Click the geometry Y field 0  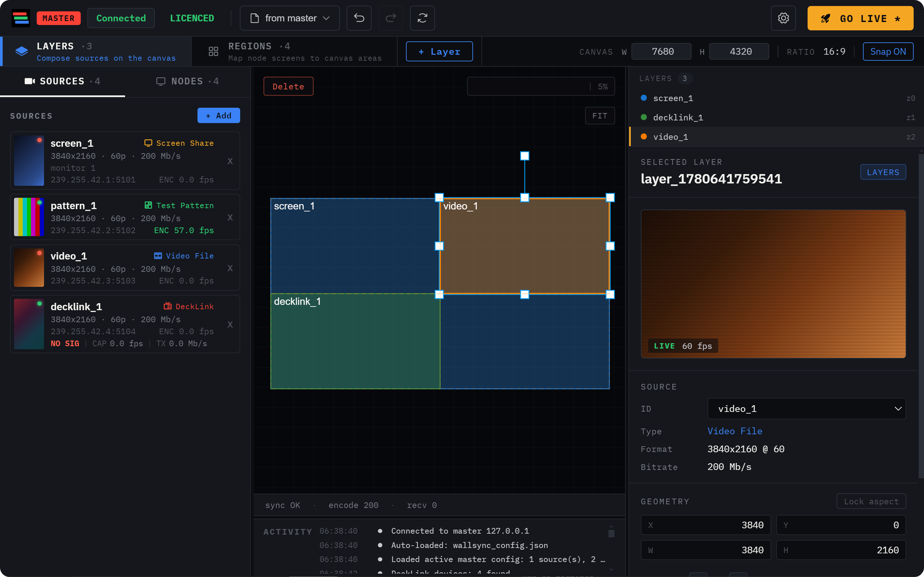pos(841,525)
